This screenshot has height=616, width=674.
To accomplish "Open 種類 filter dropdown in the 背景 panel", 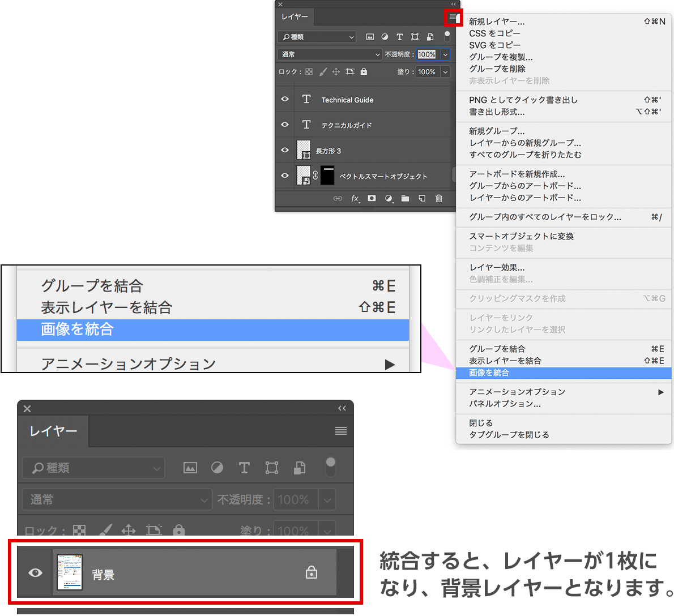I will click(x=93, y=468).
